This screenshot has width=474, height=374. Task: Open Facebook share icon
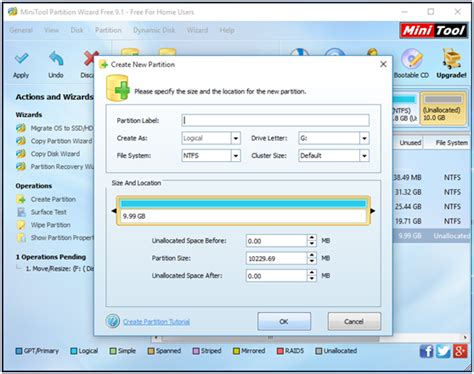point(427,351)
